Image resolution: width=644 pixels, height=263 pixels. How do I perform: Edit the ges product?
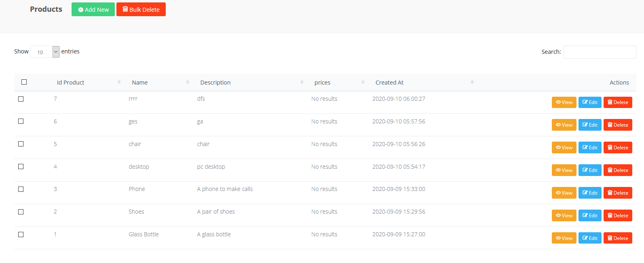coord(590,125)
